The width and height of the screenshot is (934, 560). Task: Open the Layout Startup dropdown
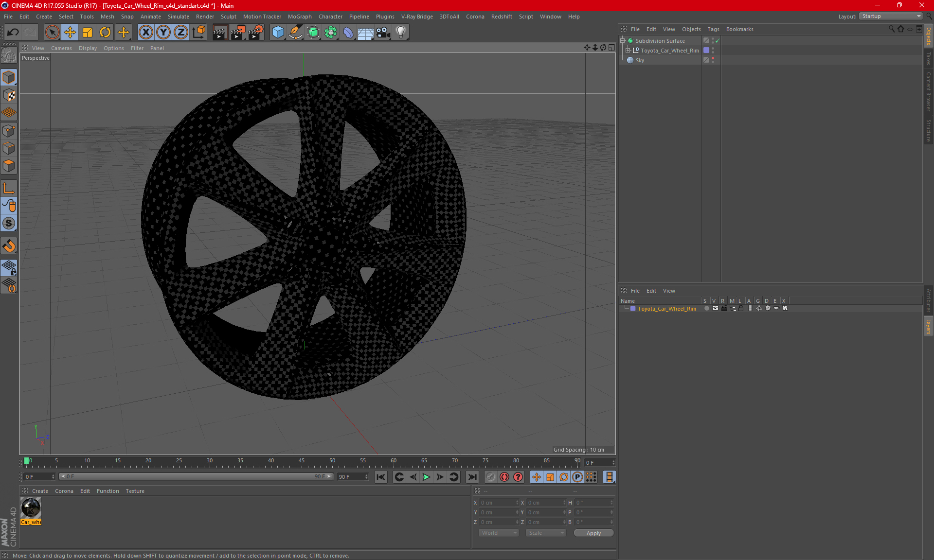891,16
